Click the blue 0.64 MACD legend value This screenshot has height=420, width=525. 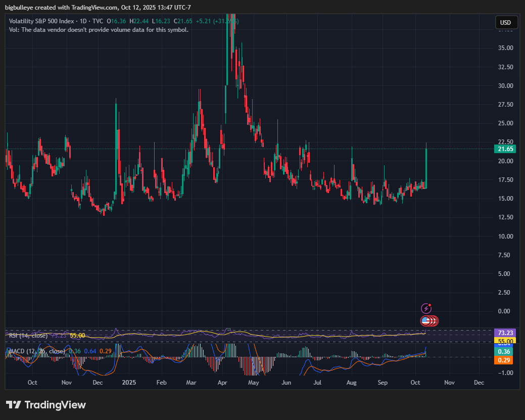tap(90, 351)
